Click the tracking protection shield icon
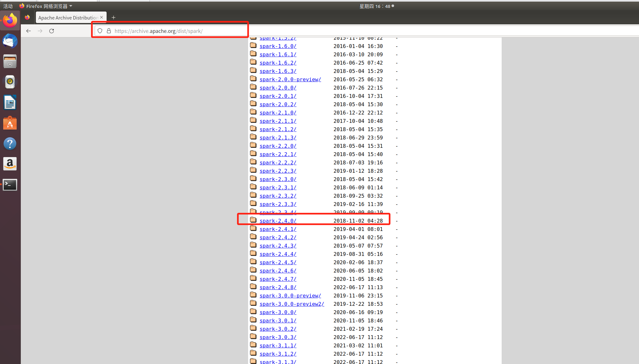639x364 pixels. [100, 31]
